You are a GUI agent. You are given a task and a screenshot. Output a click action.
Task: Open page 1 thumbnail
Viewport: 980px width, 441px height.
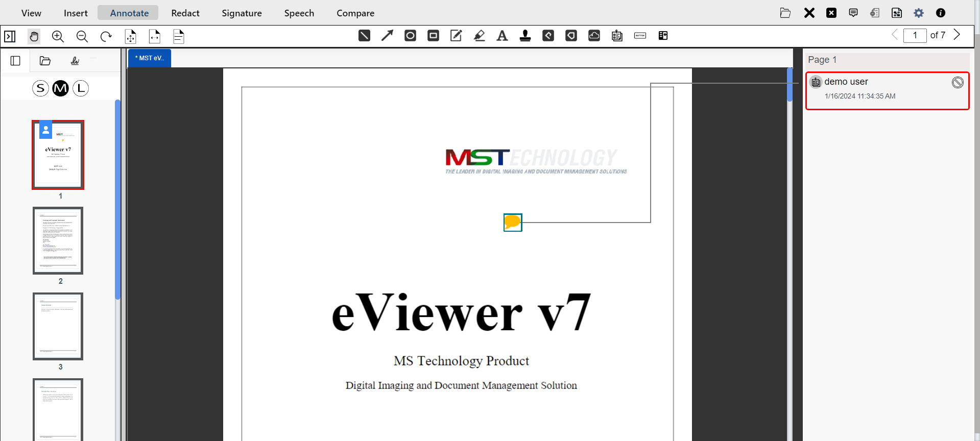pyautogui.click(x=58, y=155)
